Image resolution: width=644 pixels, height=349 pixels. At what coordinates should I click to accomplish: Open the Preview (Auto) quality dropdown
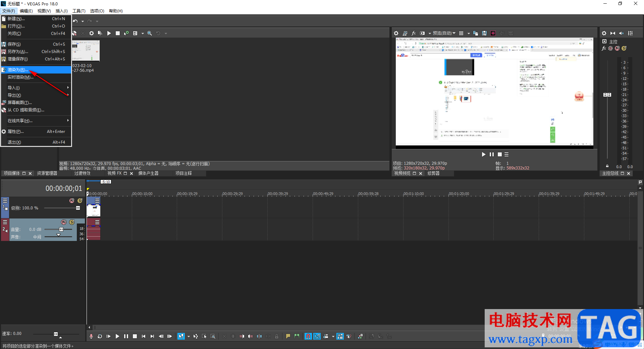pyautogui.click(x=444, y=33)
